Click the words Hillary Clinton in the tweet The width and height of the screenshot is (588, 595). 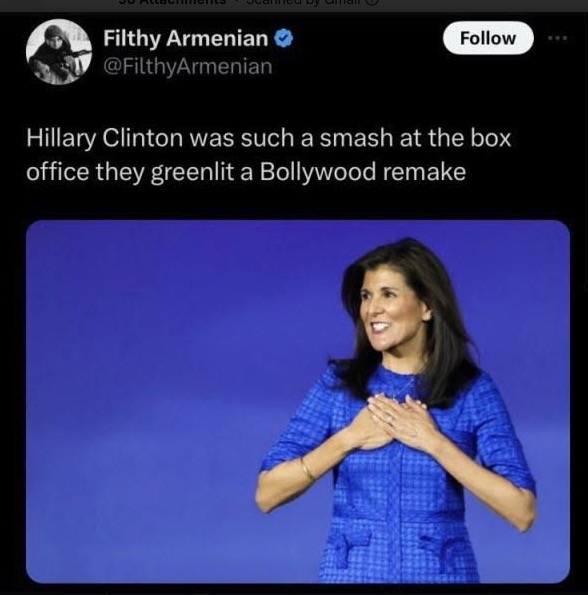pyautogui.click(x=104, y=138)
